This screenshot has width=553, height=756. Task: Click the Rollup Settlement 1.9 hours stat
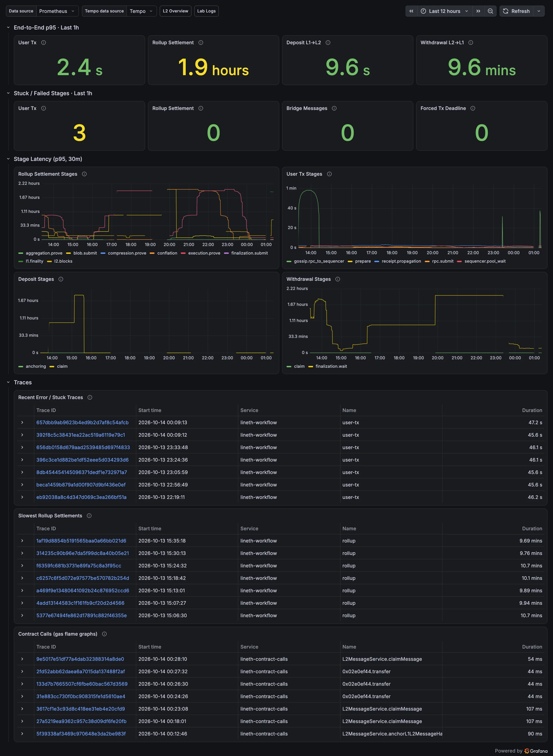213,67
